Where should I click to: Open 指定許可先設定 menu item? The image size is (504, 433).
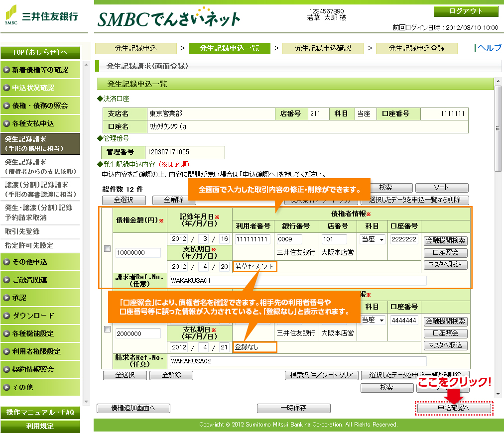40,245
